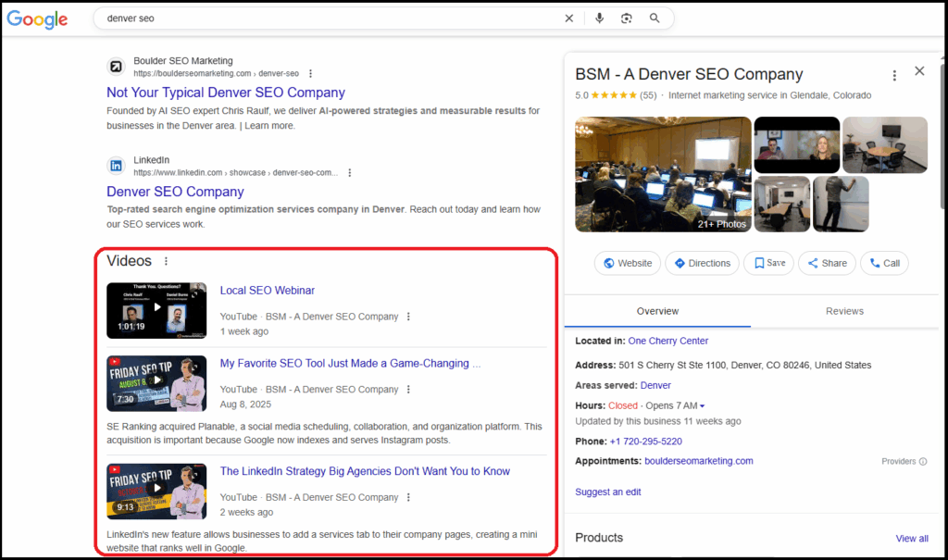Close the BSM knowledge panel
The image size is (948, 560).
(919, 71)
